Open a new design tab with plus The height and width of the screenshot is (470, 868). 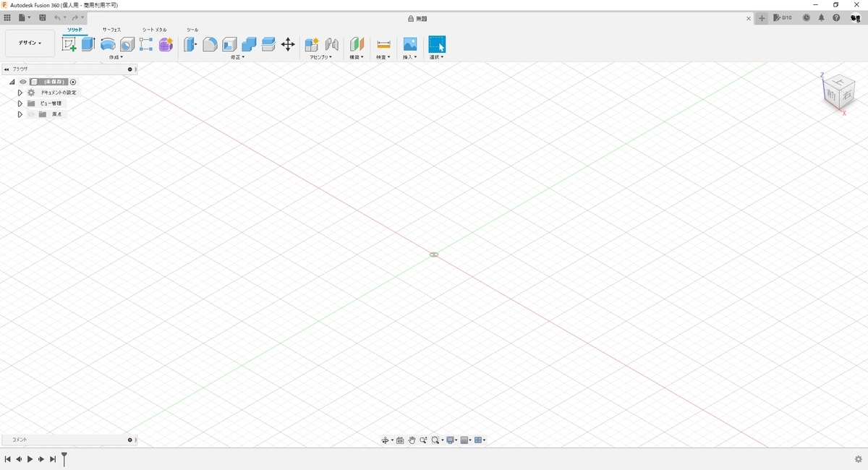tap(762, 18)
